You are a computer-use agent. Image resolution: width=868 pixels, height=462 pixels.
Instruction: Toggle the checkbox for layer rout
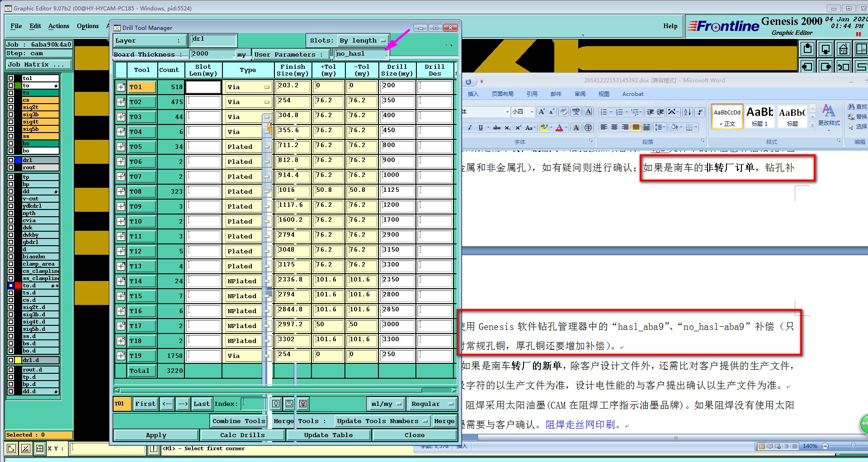coord(11,167)
